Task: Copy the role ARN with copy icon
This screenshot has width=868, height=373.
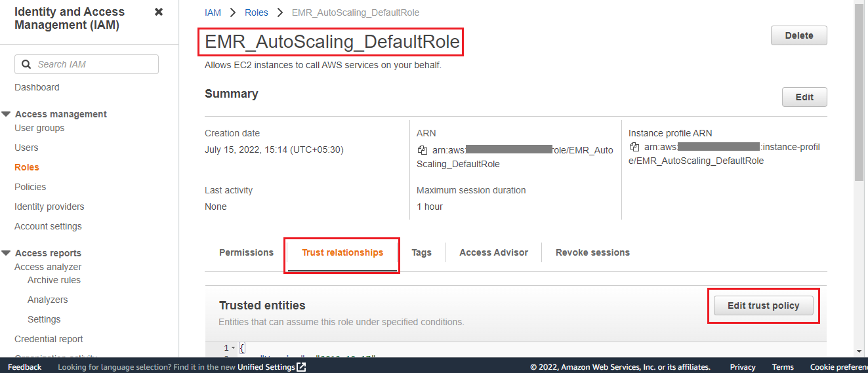Action: coord(423,150)
